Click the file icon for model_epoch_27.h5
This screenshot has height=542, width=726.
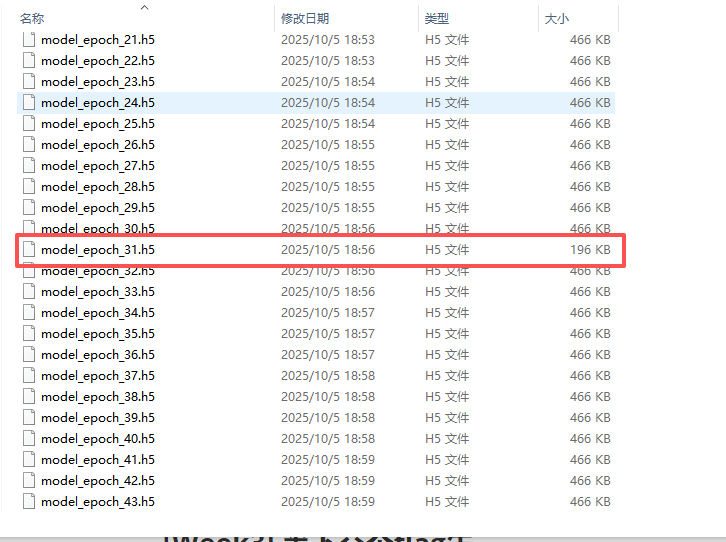click(29, 165)
